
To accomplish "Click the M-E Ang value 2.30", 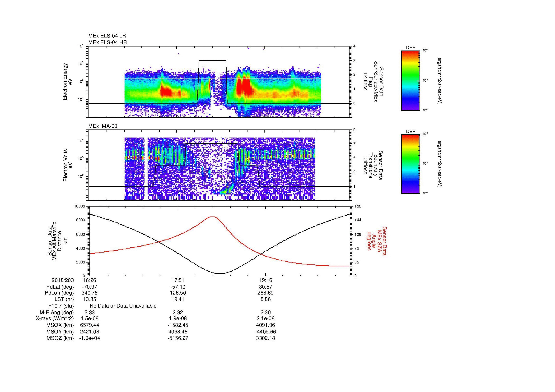I will [x=266, y=312].
